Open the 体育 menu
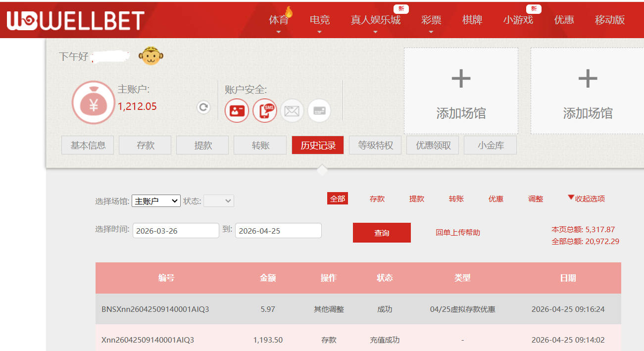The image size is (644, 351). pyautogui.click(x=279, y=20)
